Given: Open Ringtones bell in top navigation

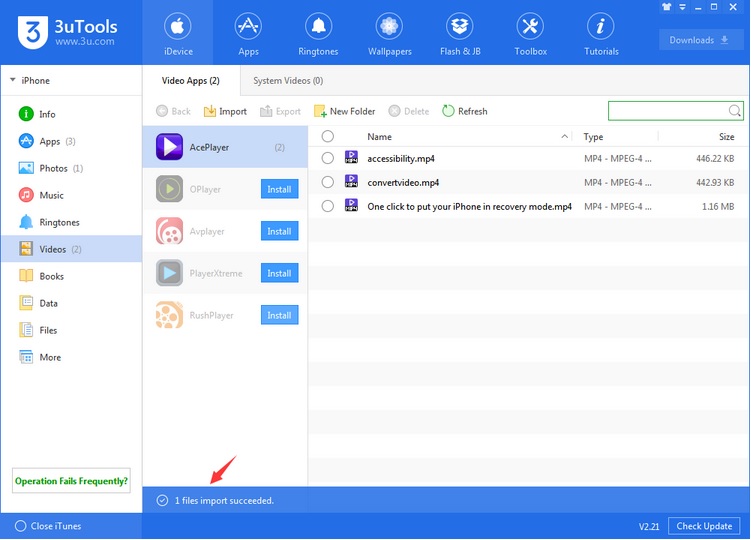Looking at the screenshot, I should 318,33.
